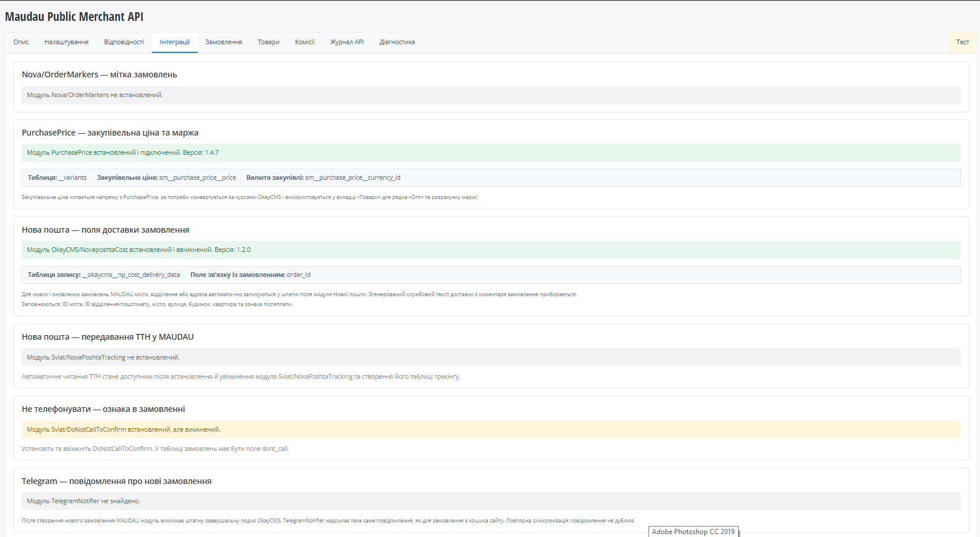Click the NovaposhtaCost version 1.2.0 status
This screenshot has height=537, width=980.
coord(491,250)
